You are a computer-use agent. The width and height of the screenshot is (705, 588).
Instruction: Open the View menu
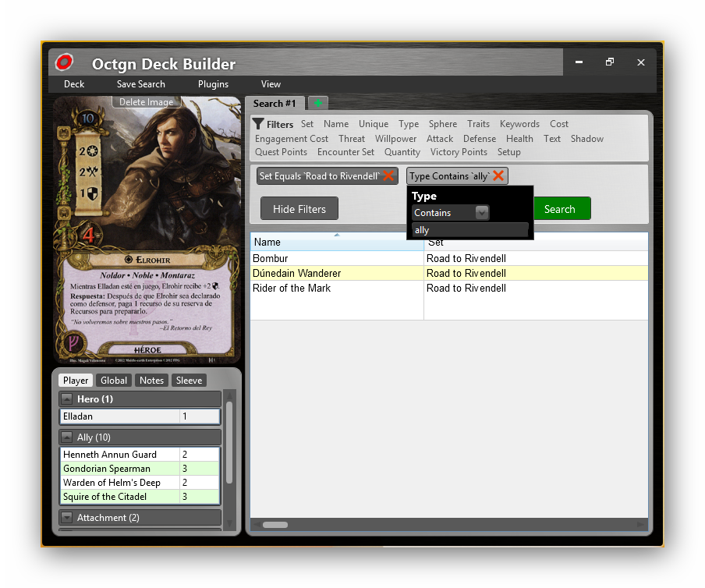[x=271, y=84]
